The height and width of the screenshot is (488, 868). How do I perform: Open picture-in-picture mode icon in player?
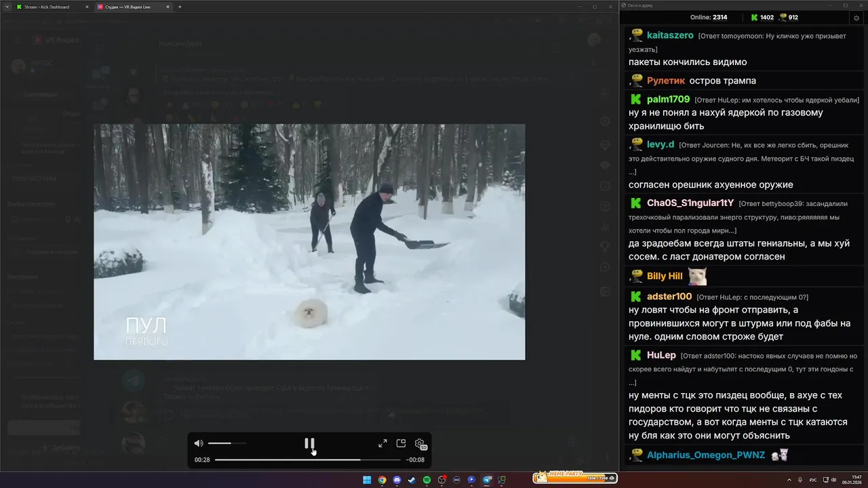point(401,443)
